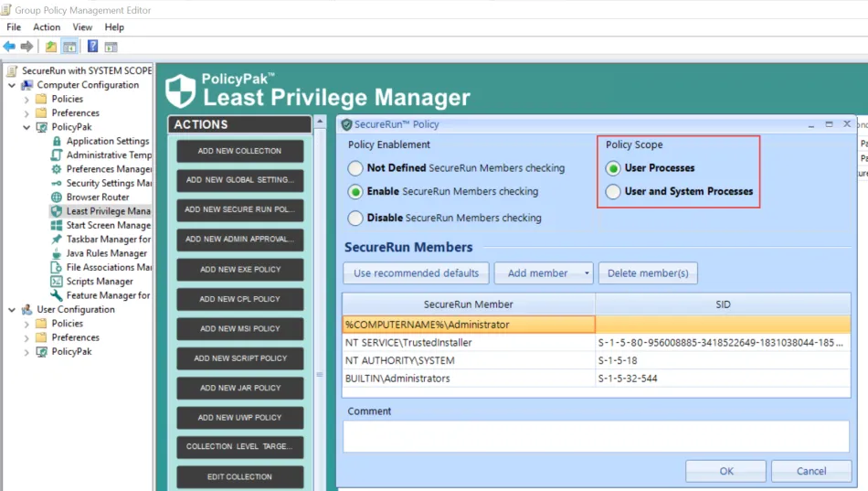Toggle the Show/Hide Console Tree icon

[x=69, y=47]
